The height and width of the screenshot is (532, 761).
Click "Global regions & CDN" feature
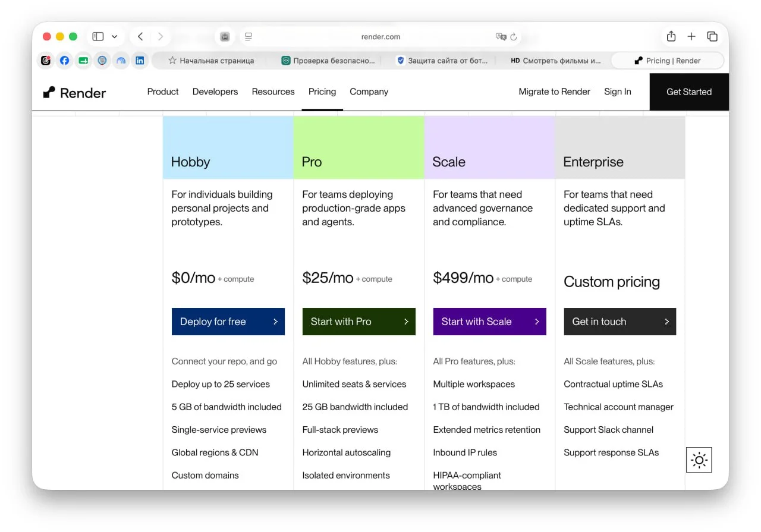215,452
